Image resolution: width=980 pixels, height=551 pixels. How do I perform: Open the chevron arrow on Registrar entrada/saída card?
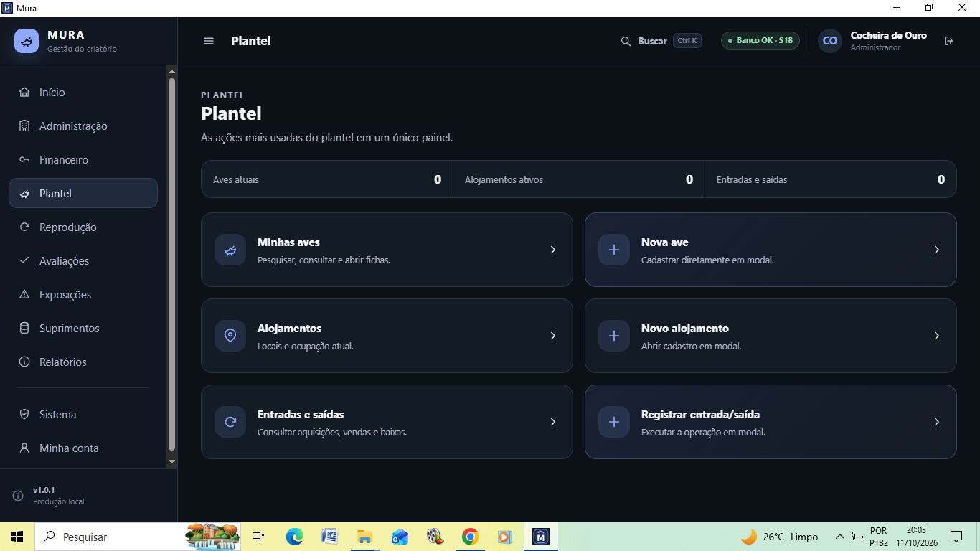point(937,422)
